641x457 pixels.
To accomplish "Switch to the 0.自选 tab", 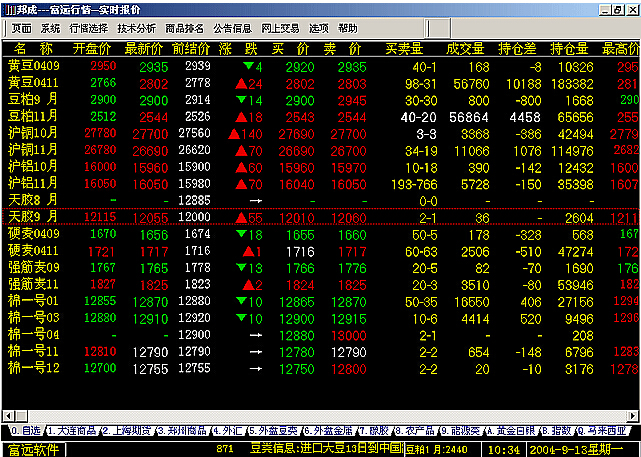I will (x=25, y=430).
